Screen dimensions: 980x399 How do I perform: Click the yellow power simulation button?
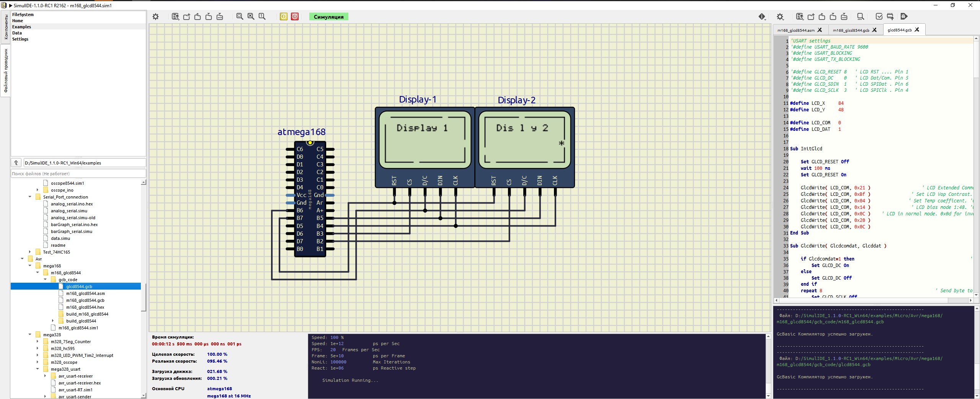(x=283, y=16)
